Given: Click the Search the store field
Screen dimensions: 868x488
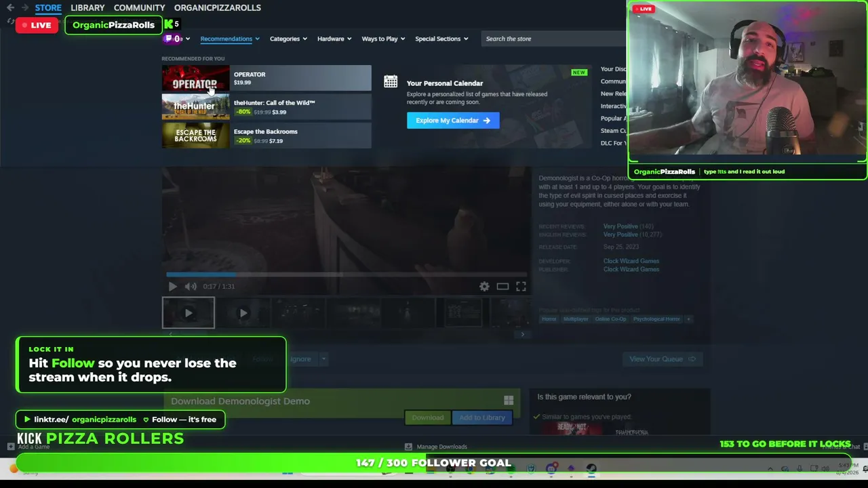Looking at the screenshot, I should (x=553, y=39).
